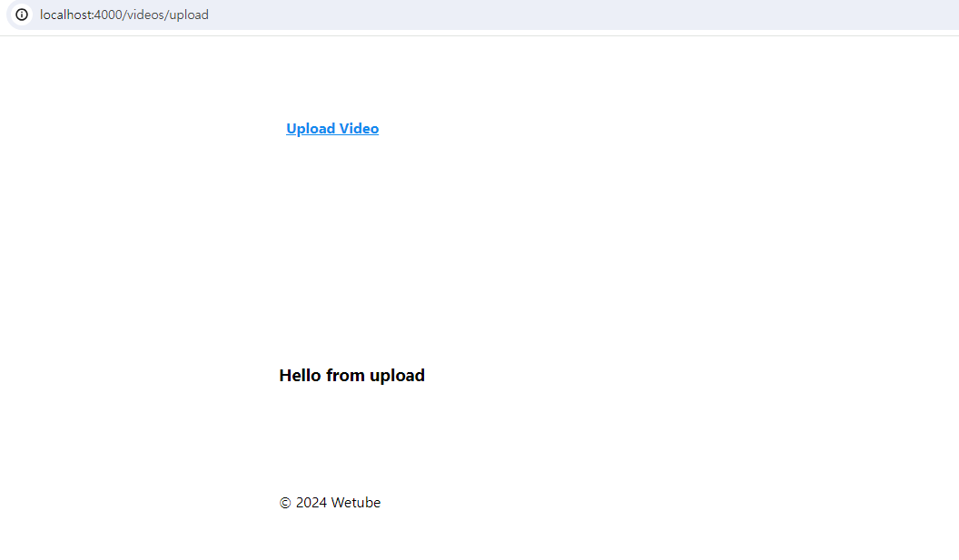
Task: Click the copyright notice at page bottom
Action: tap(330, 502)
